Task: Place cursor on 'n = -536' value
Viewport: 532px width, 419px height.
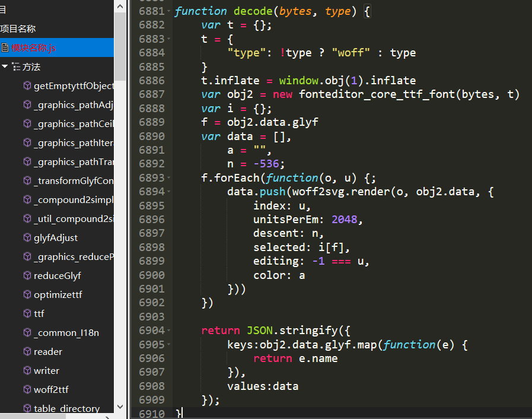Action: 256,164
